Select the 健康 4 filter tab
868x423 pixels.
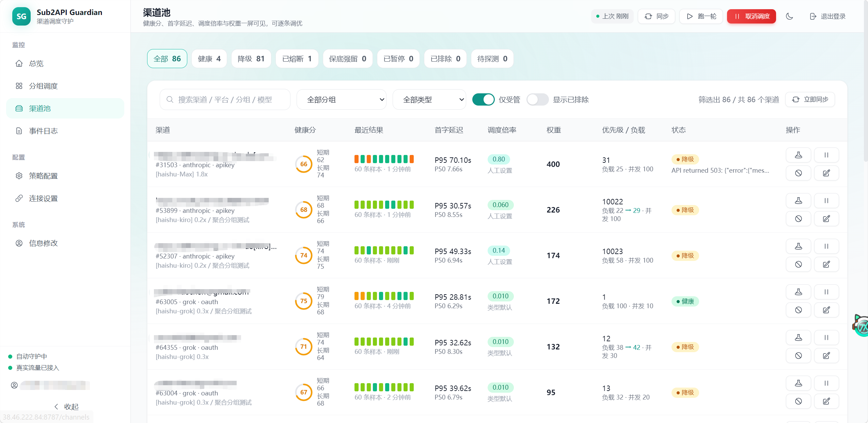click(209, 59)
